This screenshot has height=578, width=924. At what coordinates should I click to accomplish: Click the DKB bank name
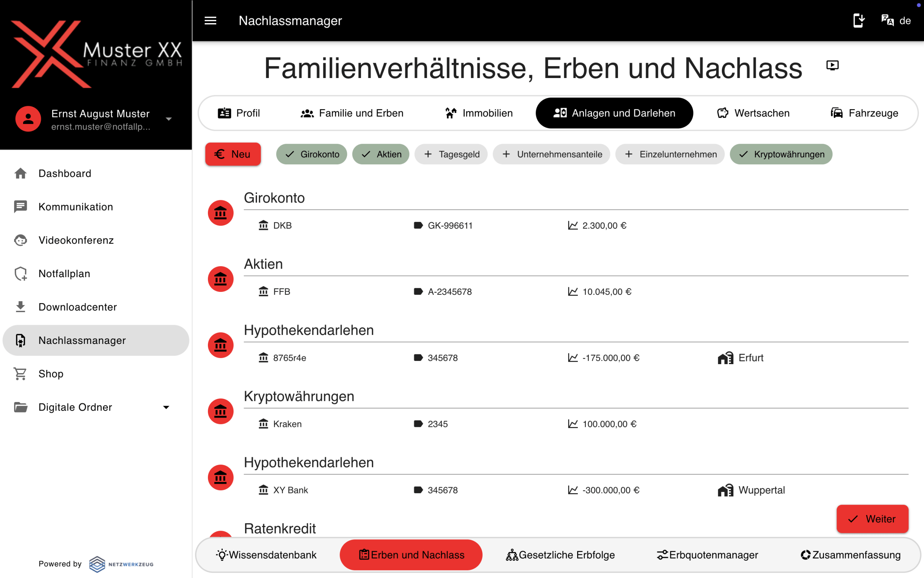(x=283, y=225)
